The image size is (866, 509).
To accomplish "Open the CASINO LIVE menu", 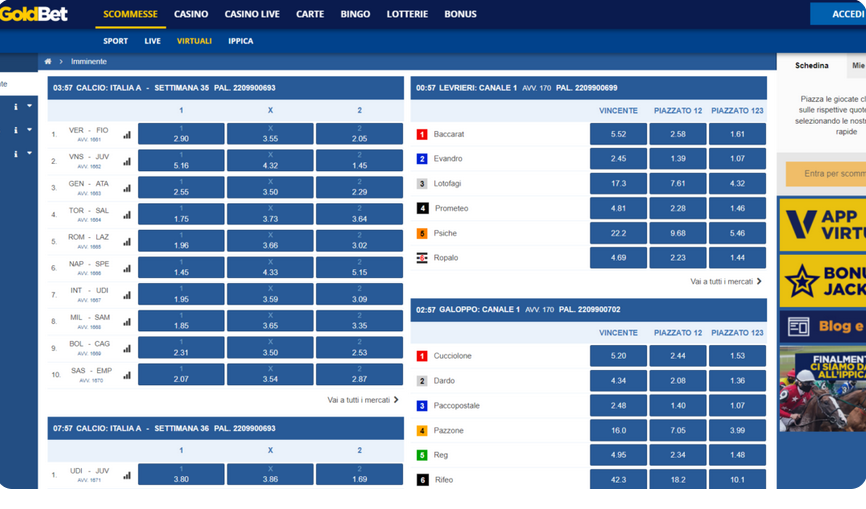I will 252,14.
